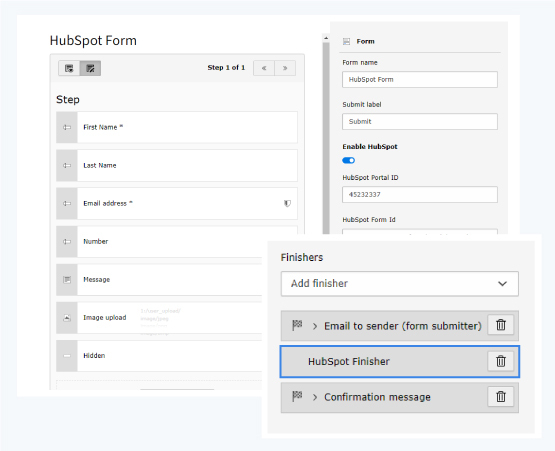Click the inspector scrollbar up arrow

pos(326,38)
